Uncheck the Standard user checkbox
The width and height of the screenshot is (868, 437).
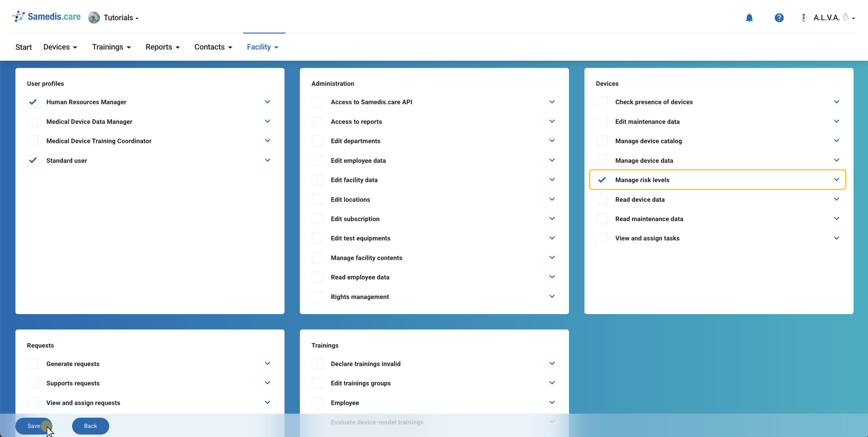(x=33, y=160)
